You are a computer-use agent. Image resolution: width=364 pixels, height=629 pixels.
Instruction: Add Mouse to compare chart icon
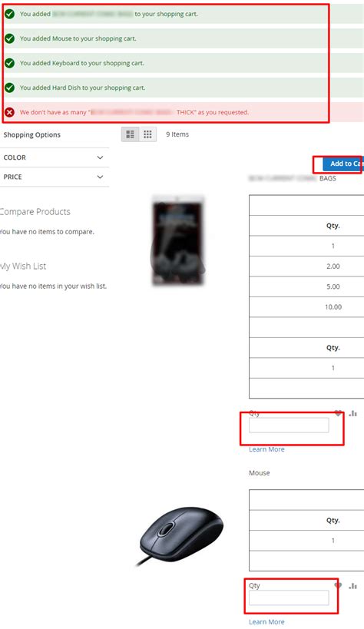pos(352,586)
